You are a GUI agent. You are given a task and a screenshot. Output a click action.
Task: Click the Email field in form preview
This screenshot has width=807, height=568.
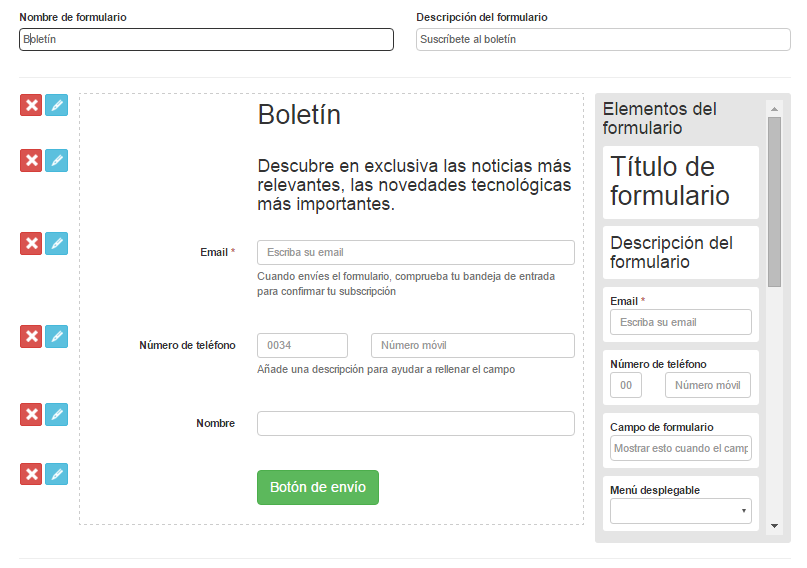[415, 252]
